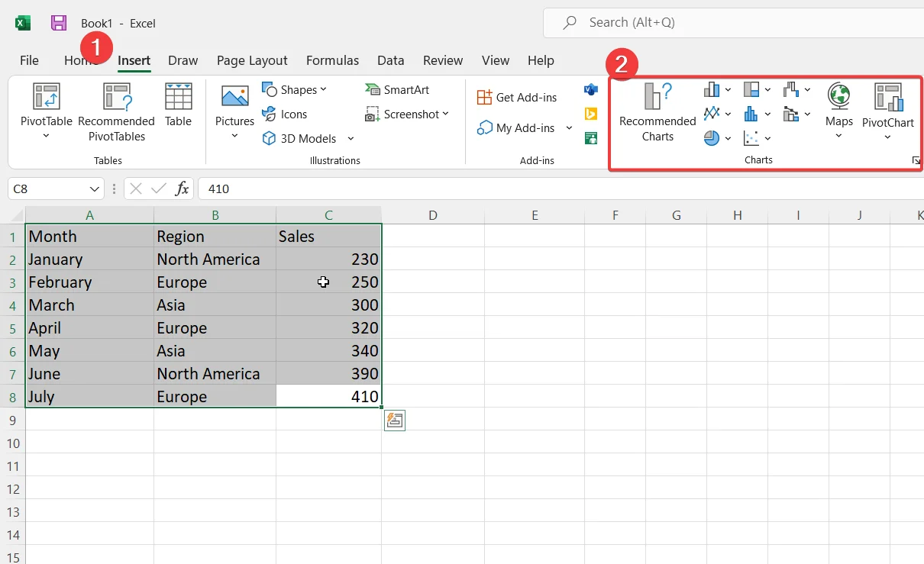Click Get Add-ins store icon
The height and width of the screenshot is (564, 924).
coord(484,97)
